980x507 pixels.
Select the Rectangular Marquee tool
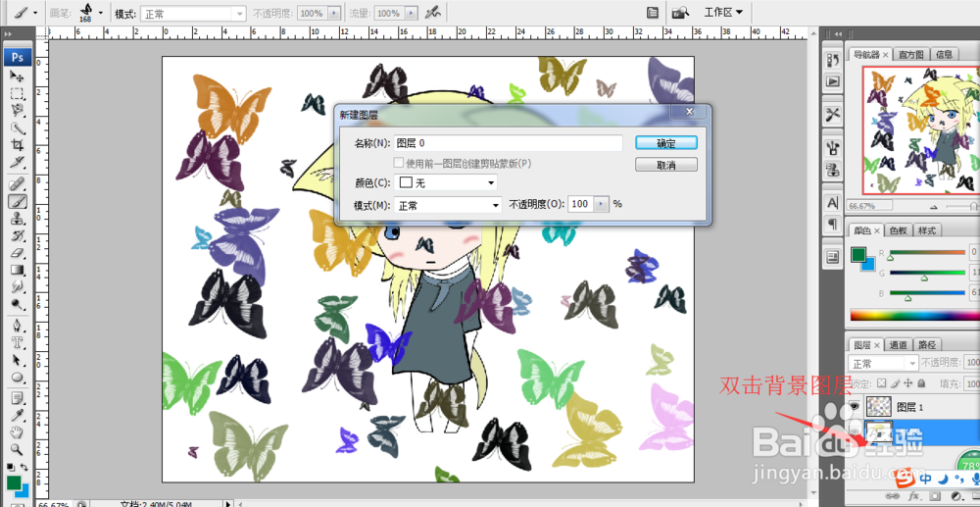[x=18, y=94]
